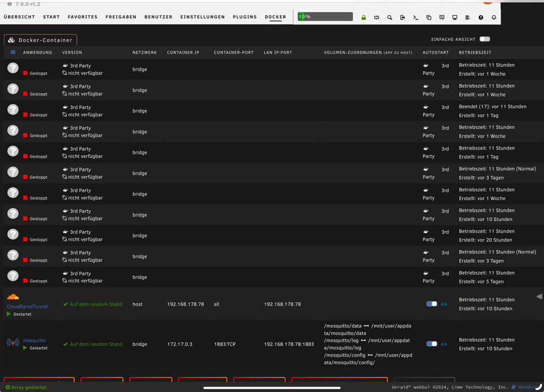Image resolution: width=544 pixels, height=392 pixels.
Task: Click the logout icon in toolbar
Action: (403, 17)
